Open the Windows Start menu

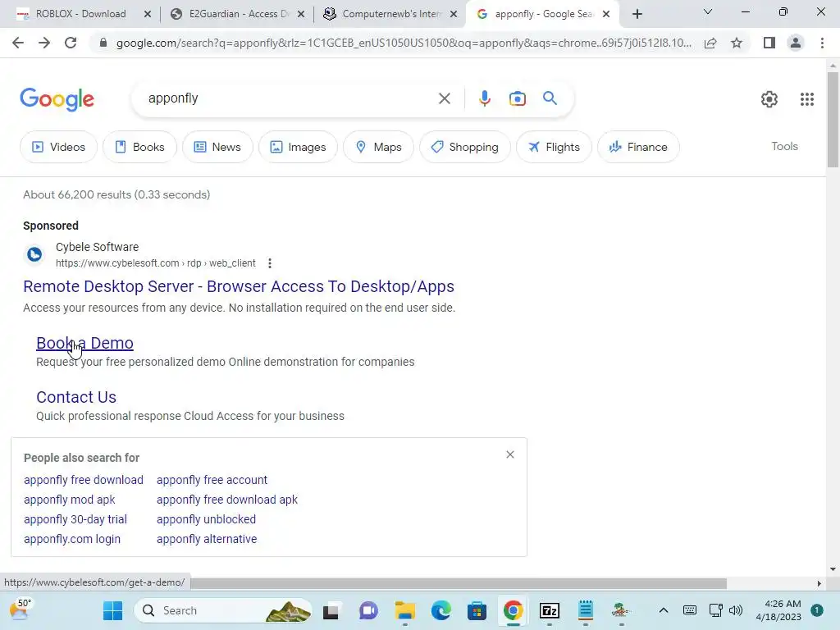pyautogui.click(x=112, y=610)
